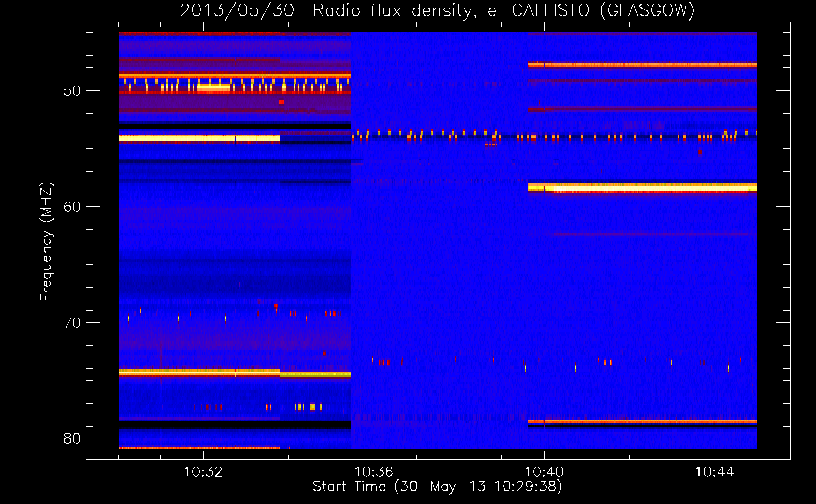Click the 60 frequency tick label

coord(72,207)
